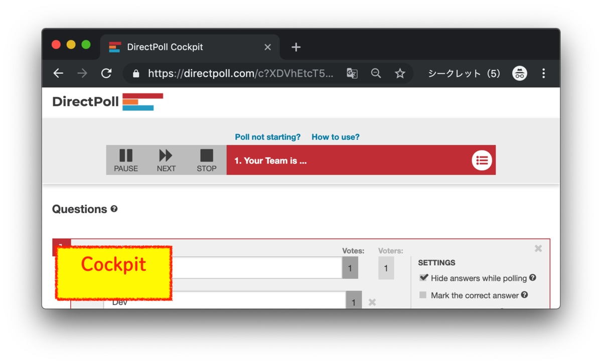Open help icon for Hide answers while polling
The height and width of the screenshot is (364, 602).
click(x=533, y=277)
